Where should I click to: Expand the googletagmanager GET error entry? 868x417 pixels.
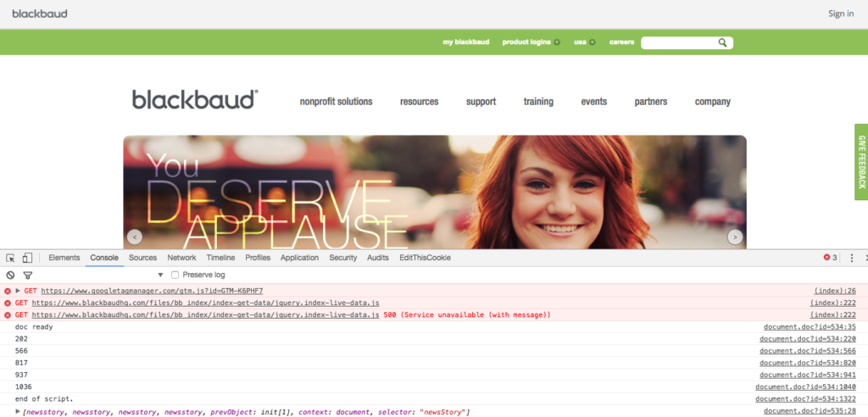(x=18, y=291)
